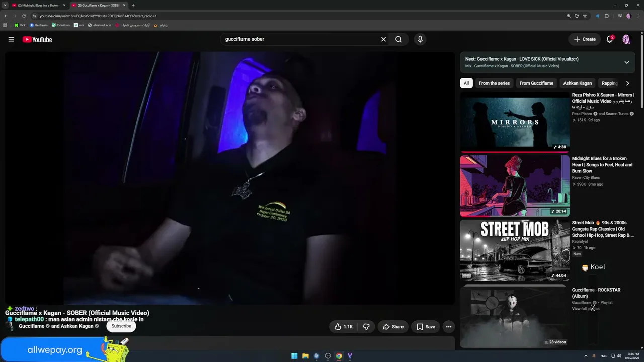644x362 pixels.
Task: Open the Gucciflame channel name under the video
Action: click(x=32, y=326)
